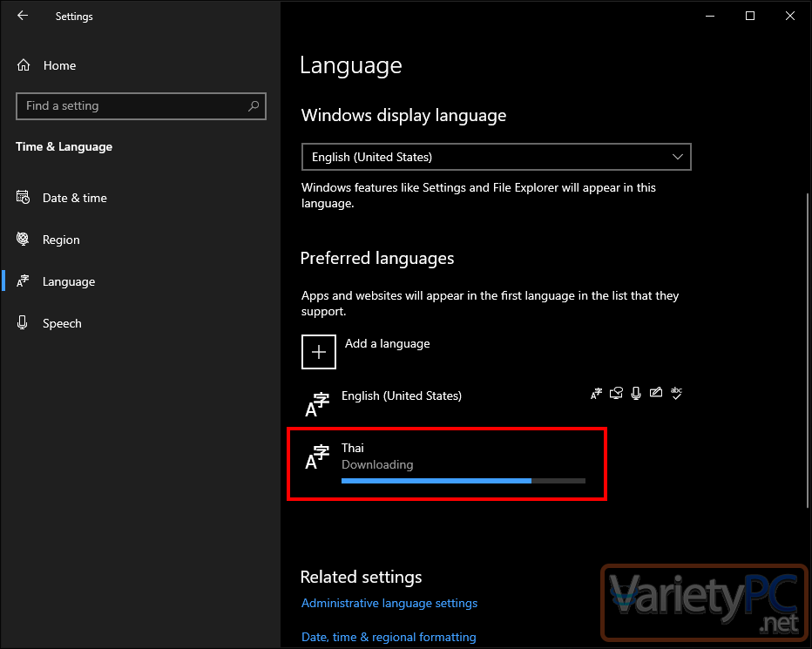Image resolution: width=812 pixels, height=649 pixels.
Task: Open Date, time & regional formatting link
Action: coord(389,637)
